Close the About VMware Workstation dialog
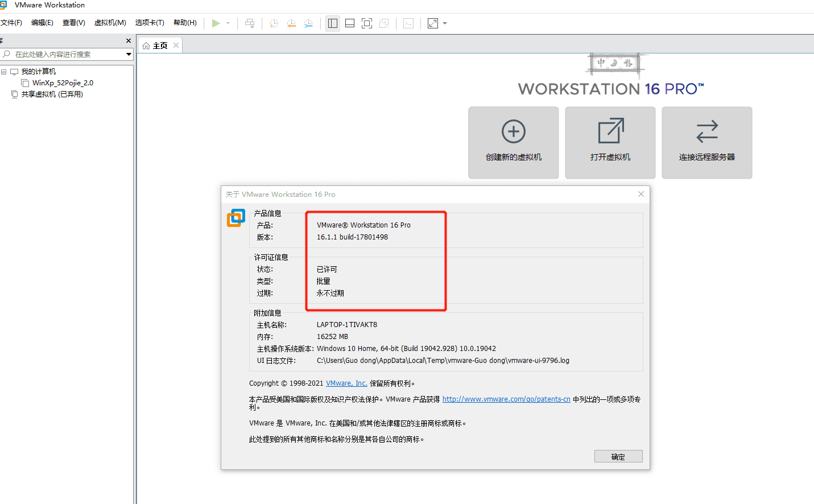This screenshot has height=504, width=814. click(x=641, y=194)
